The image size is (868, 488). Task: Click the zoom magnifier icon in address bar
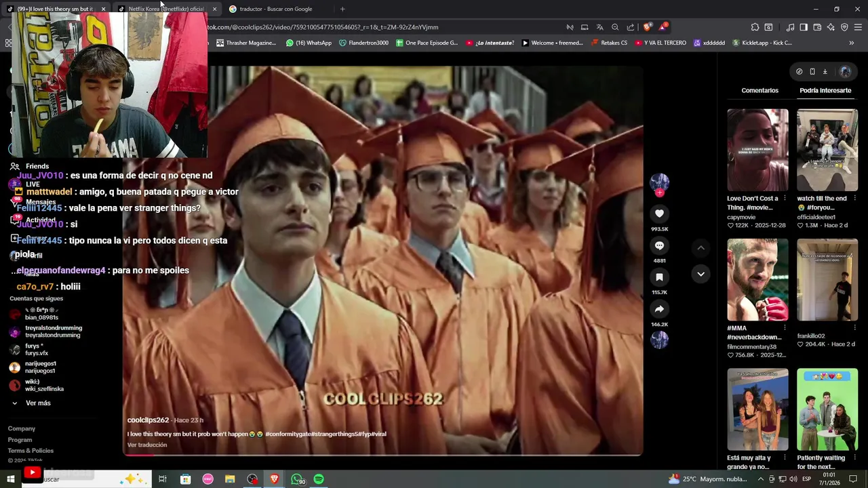[615, 27]
